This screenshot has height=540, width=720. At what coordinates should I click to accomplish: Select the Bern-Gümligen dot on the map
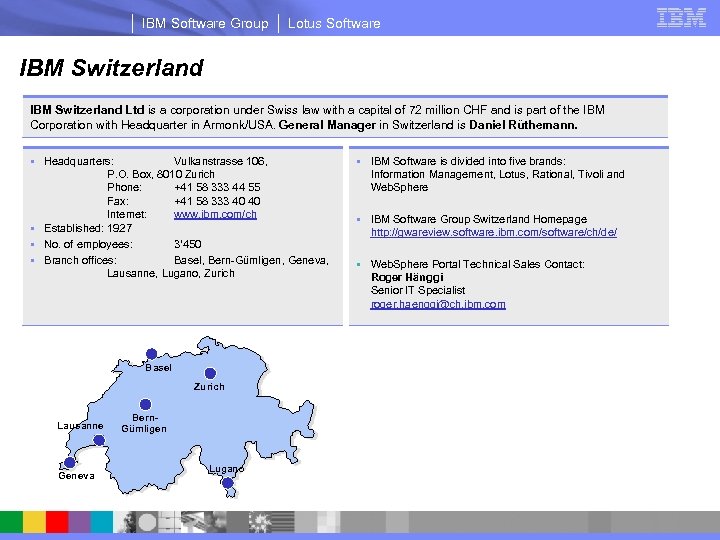(x=146, y=405)
